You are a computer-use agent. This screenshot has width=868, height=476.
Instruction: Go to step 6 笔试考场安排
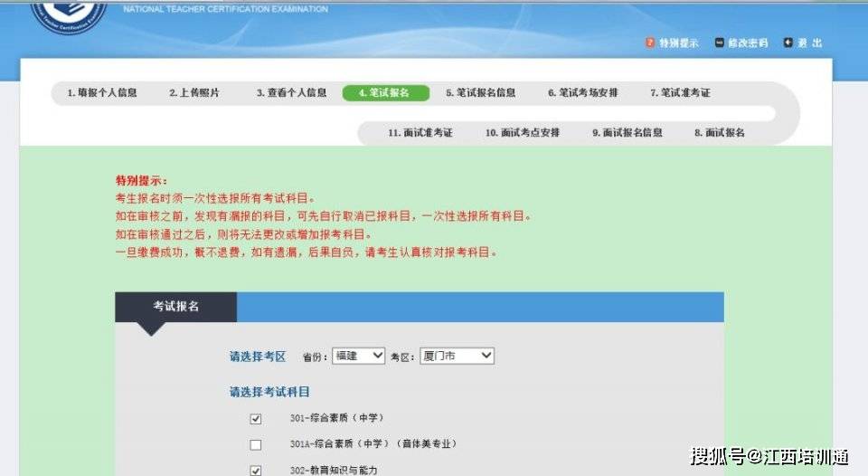583,92
